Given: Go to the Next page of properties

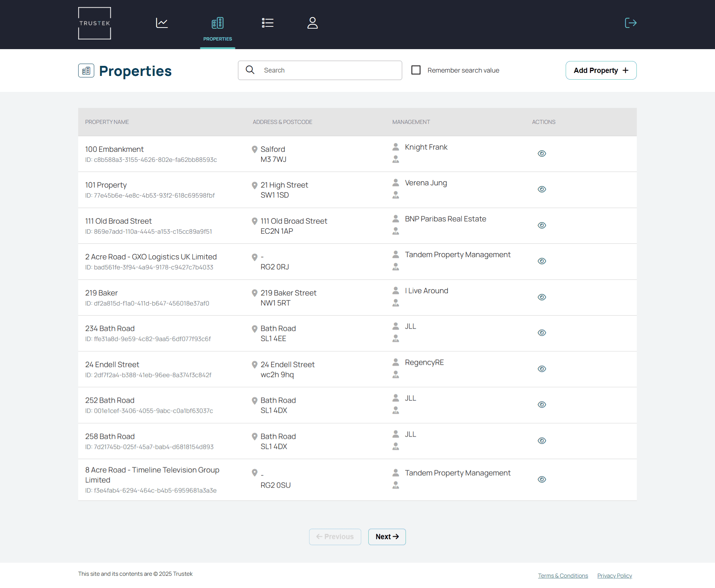Looking at the screenshot, I should (387, 537).
